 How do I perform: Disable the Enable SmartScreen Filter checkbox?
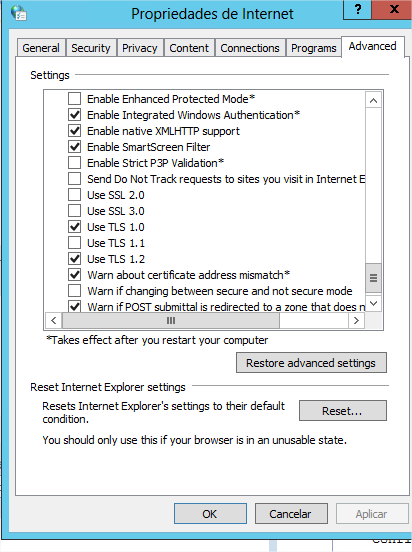74,147
